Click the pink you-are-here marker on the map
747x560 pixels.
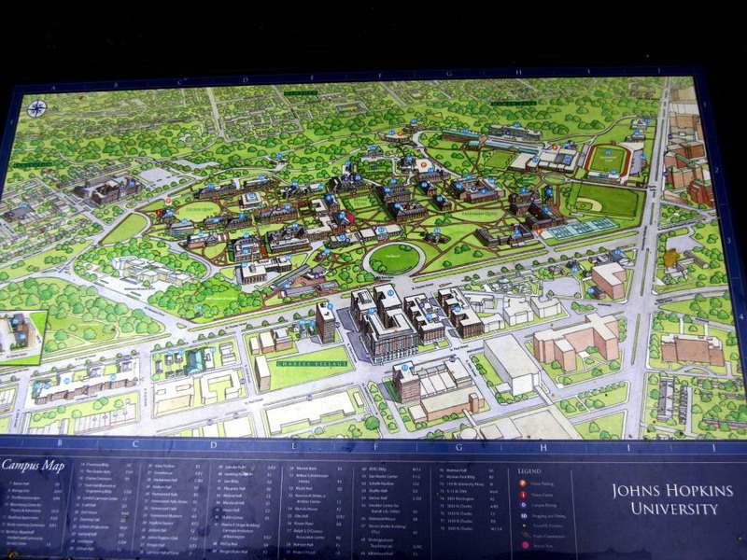click(x=352, y=218)
